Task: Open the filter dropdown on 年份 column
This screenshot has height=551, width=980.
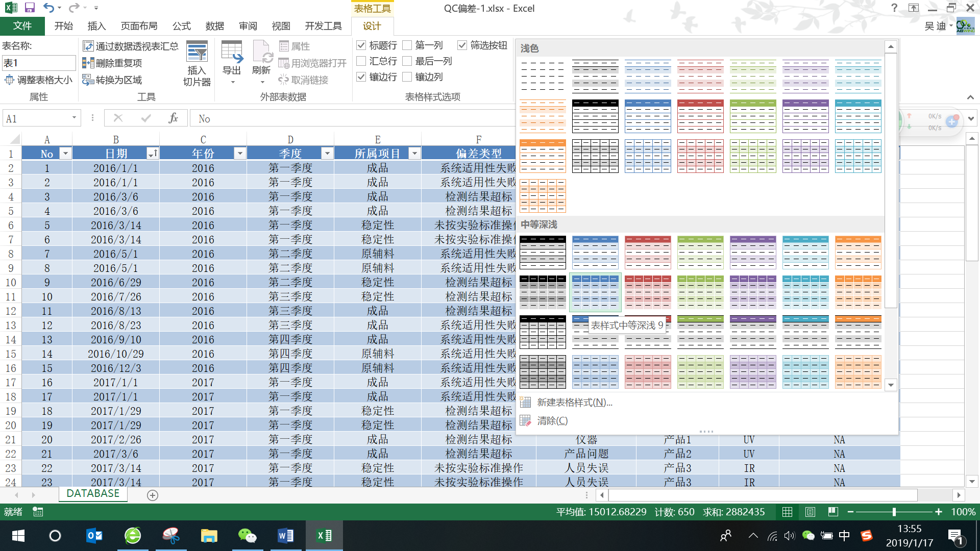Action: pos(240,154)
